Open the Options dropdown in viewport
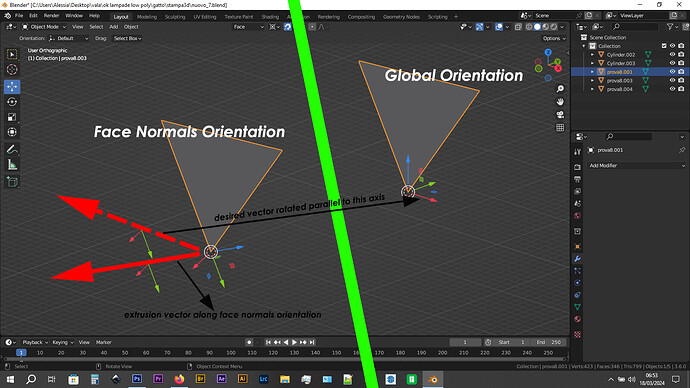 pos(554,38)
